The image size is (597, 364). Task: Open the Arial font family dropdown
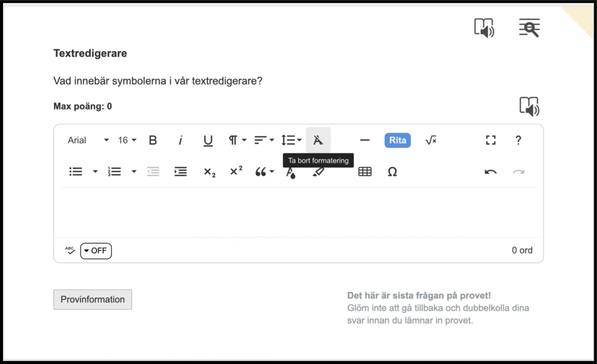coord(88,140)
